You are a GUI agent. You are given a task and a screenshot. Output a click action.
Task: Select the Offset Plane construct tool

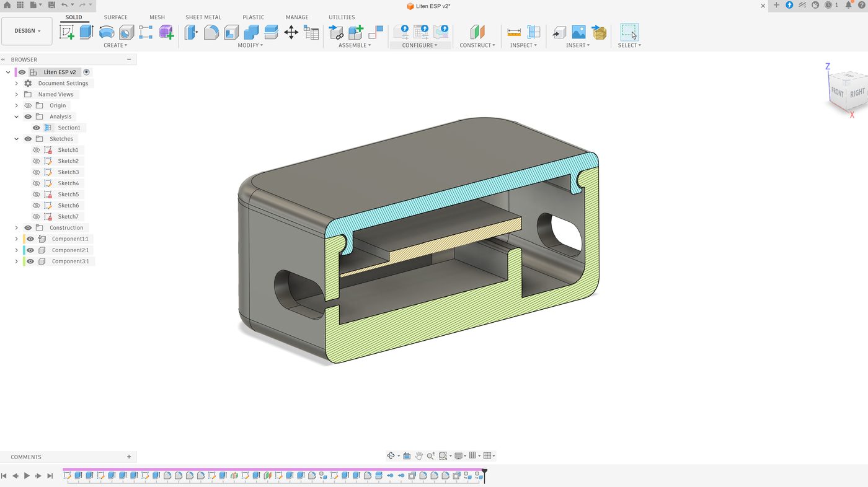pyautogui.click(x=477, y=32)
